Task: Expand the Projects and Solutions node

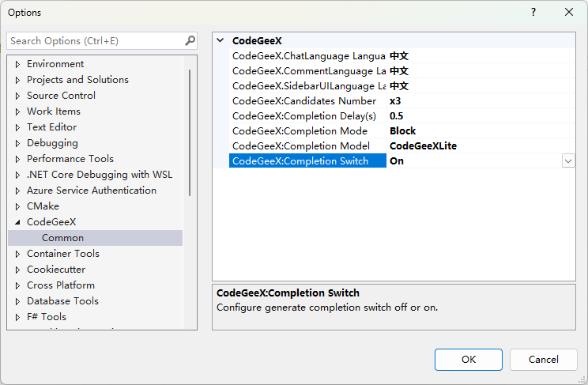Action: [17, 80]
